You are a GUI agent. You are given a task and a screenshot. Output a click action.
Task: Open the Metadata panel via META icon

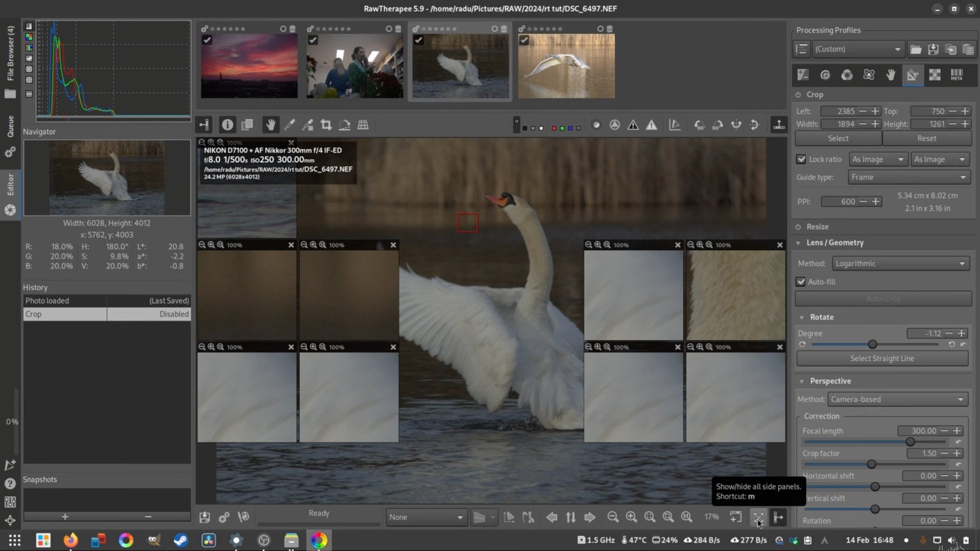[x=956, y=75]
